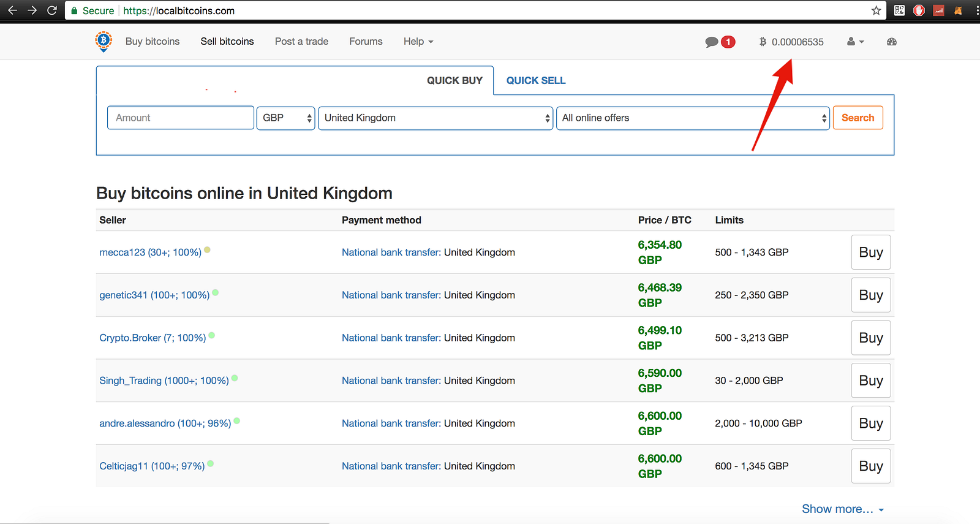Click the online status dot next to mecca123

(x=207, y=249)
